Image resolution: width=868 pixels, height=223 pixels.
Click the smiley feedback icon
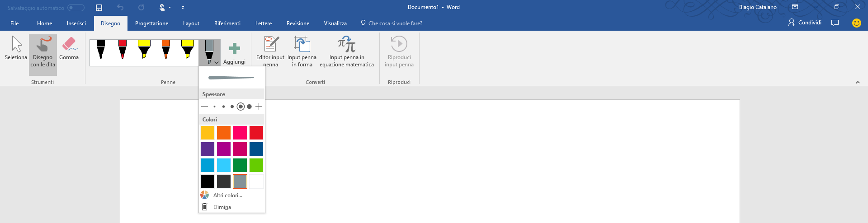pos(857,23)
